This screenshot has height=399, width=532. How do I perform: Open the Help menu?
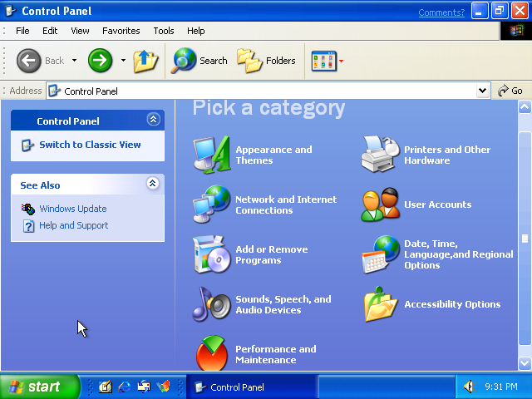click(196, 31)
